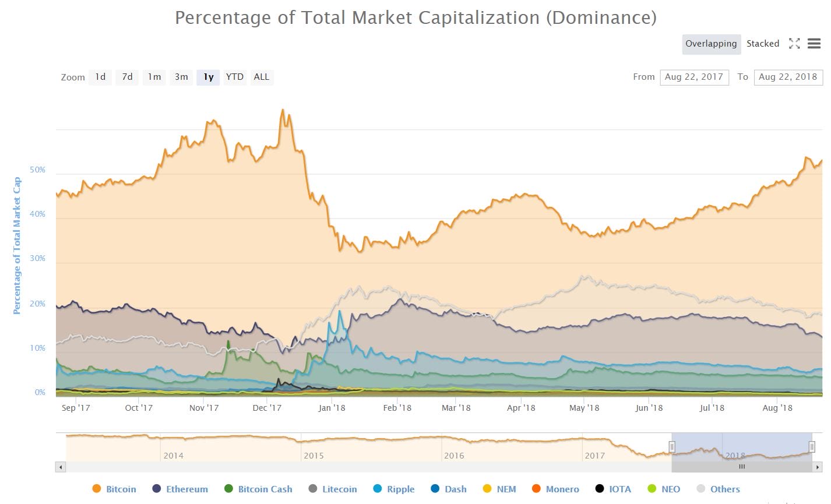The height and width of the screenshot is (504, 831).
Task: Select the YTD zoom option
Action: pyautogui.click(x=235, y=77)
